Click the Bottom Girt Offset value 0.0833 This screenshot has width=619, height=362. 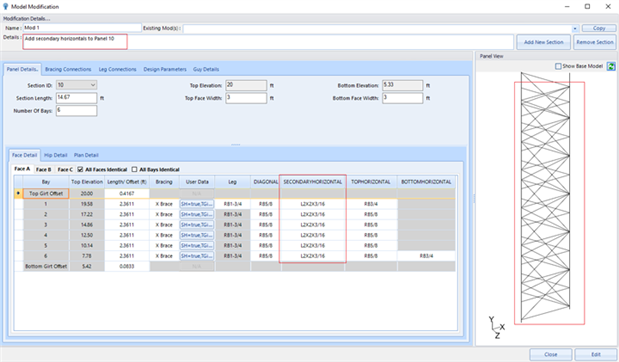click(127, 266)
